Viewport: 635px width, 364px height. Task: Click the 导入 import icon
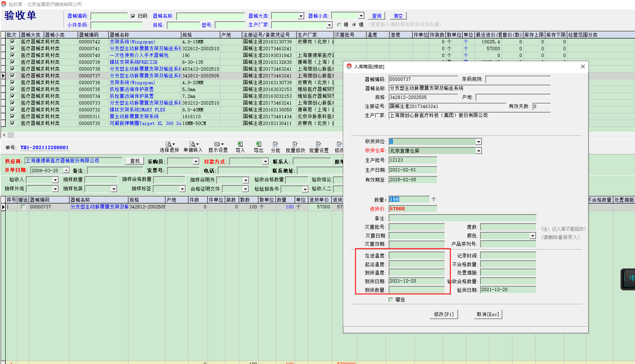coord(240,147)
